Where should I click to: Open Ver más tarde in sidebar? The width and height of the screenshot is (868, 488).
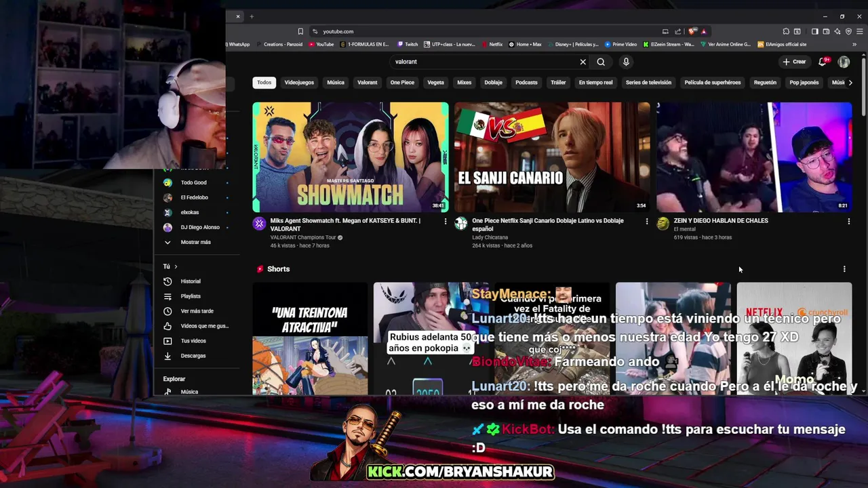[x=197, y=311]
